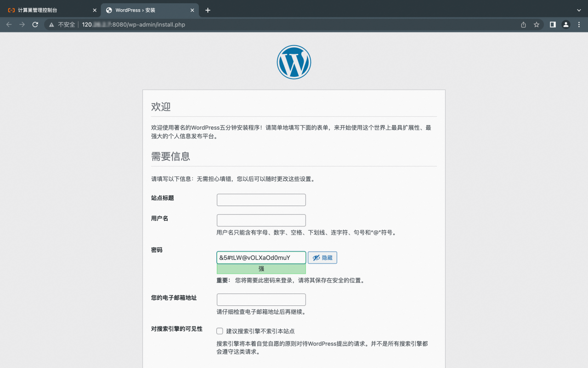This screenshot has width=588, height=368.
Task: Go back using browser back arrow
Action: [9, 24]
